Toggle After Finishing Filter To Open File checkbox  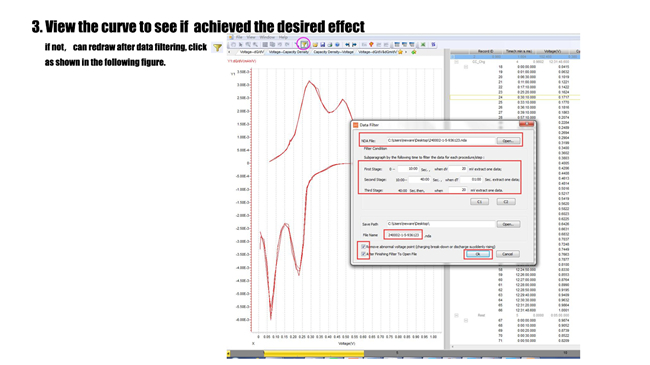tap(364, 254)
